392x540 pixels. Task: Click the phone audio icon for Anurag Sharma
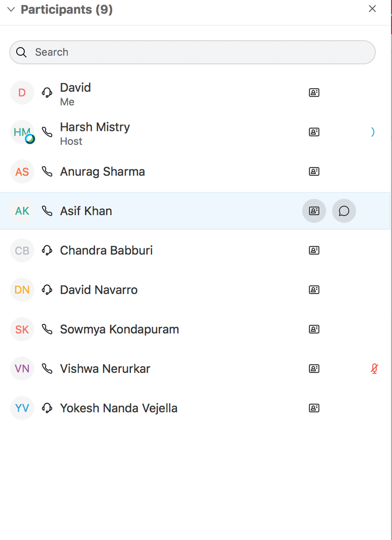point(48,171)
